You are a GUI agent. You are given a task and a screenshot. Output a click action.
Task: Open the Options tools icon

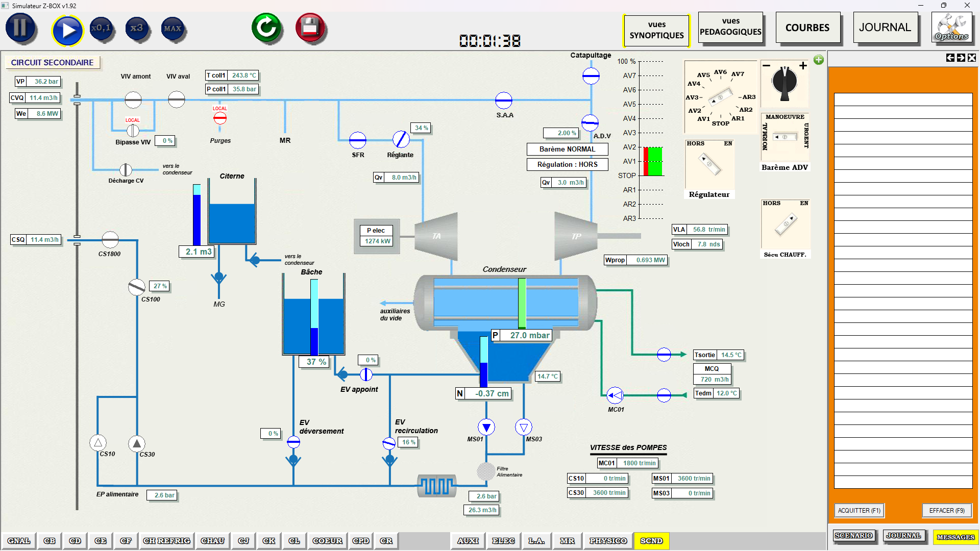click(x=951, y=28)
